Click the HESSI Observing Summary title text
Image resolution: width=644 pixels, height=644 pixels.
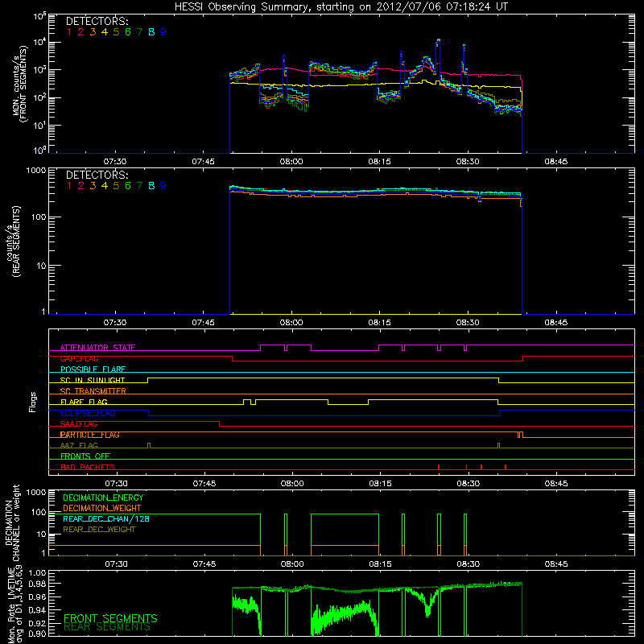[341, 6]
